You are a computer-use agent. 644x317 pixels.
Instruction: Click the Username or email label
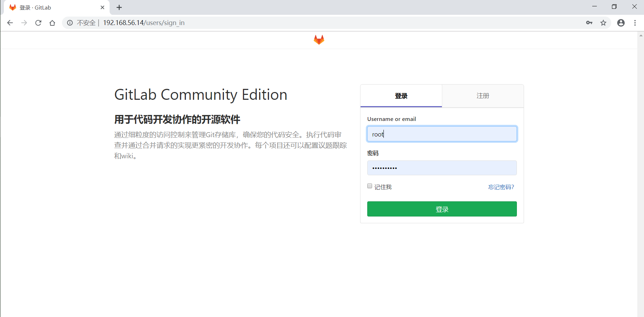[x=392, y=119]
